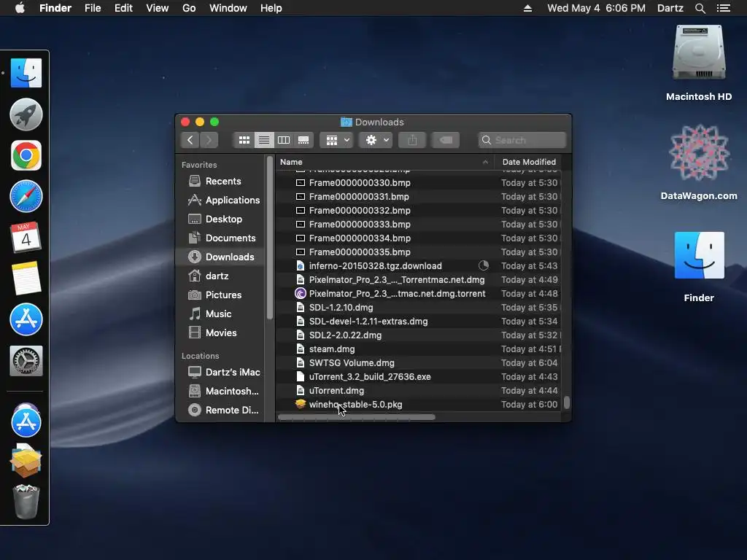Open Safari compass icon in Dock

point(26,196)
